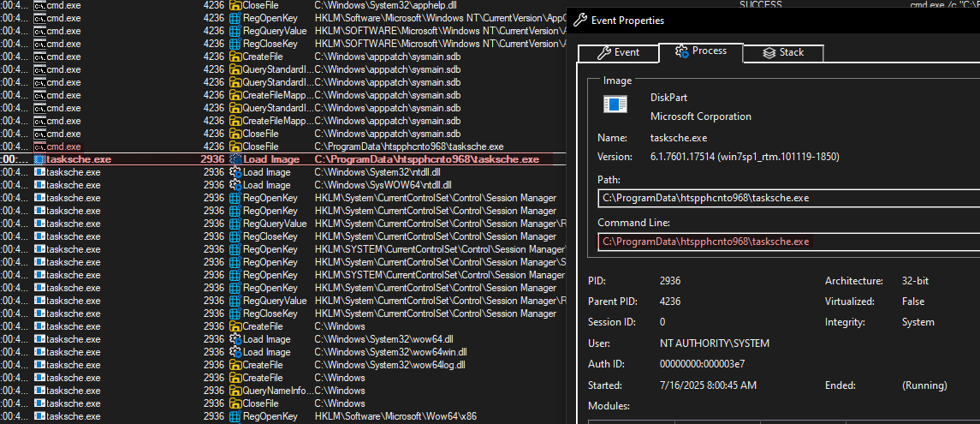The width and height of the screenshot is (980, 424).
Task: Click Load Image icon for SysWOW64\ntdll.dll
Action: pyautogui.click(x=235, y=185)
